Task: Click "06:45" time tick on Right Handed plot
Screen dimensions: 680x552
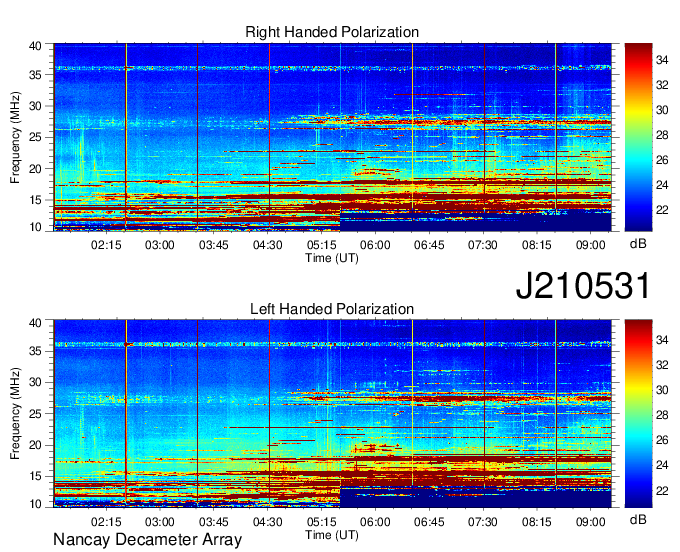Action: pos(429,245)
